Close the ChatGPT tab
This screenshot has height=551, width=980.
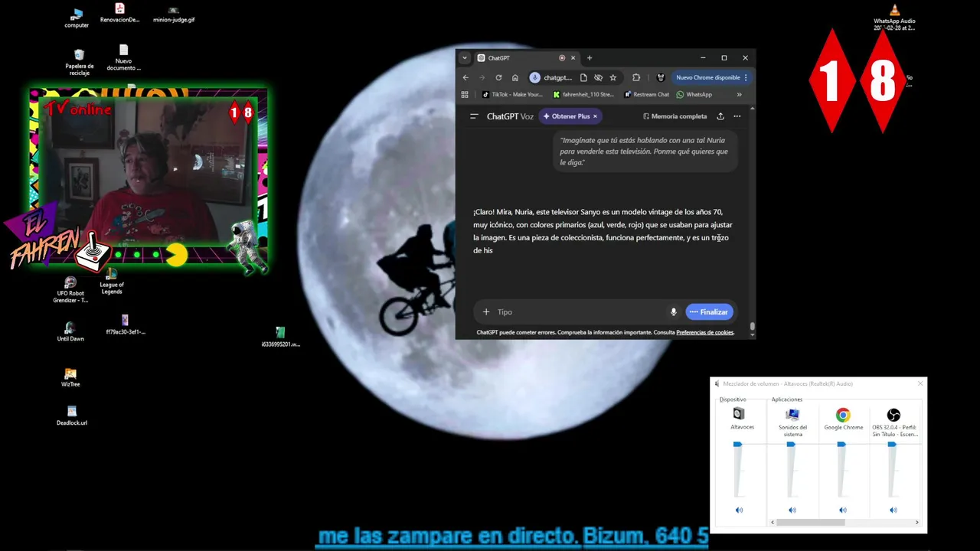pos(573,58)
